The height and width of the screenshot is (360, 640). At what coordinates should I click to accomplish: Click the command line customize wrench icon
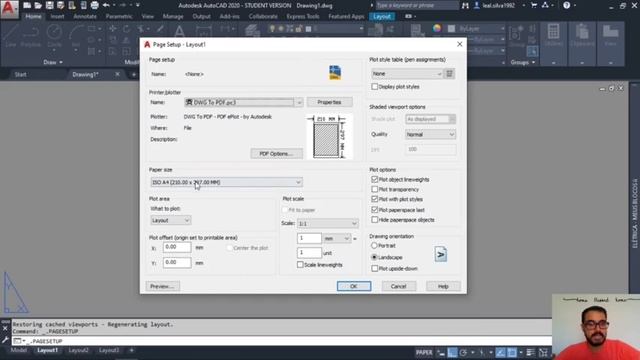[x=5, y=340]
